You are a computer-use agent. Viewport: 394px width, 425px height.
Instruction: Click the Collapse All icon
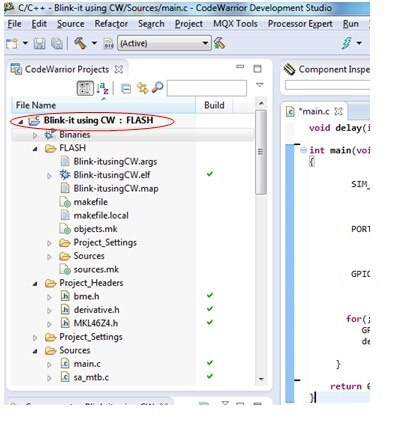coord(126,89)
